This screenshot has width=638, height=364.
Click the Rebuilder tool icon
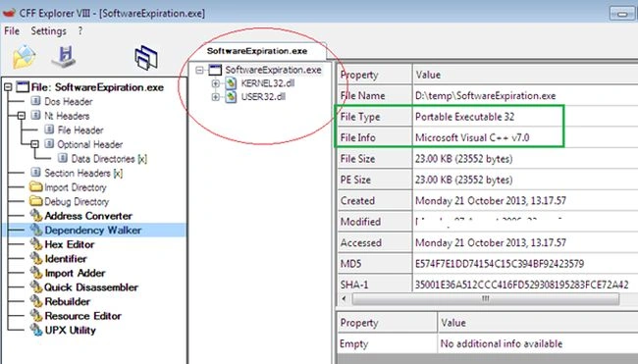pyautogui.click(x=35, y=301)
